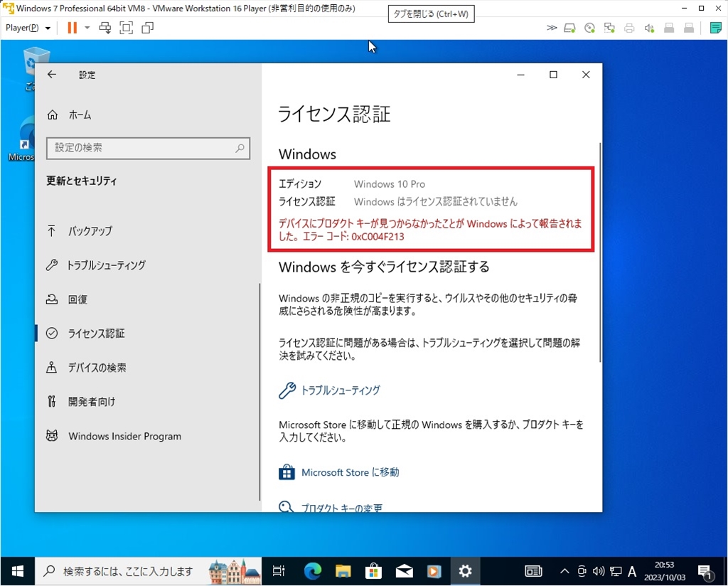728x586 pixels.
Task: Open the news widget icon in taskbar
Action: click(x=533, y=571)
